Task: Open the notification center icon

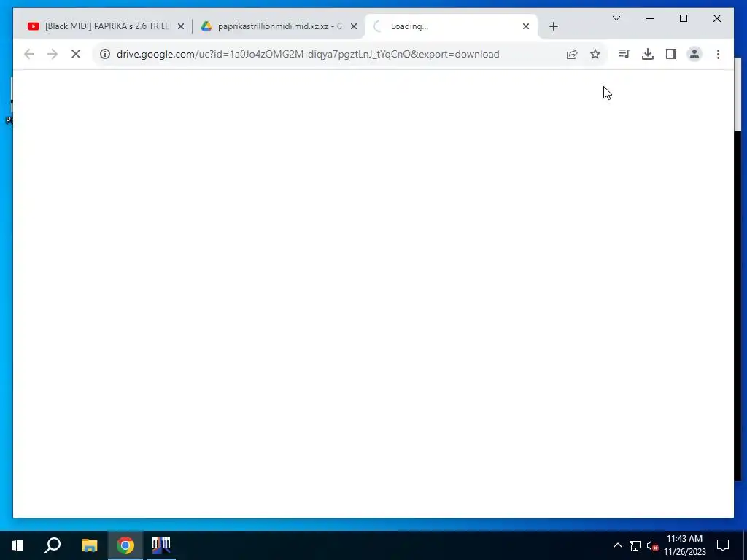Action: point(723,545)
